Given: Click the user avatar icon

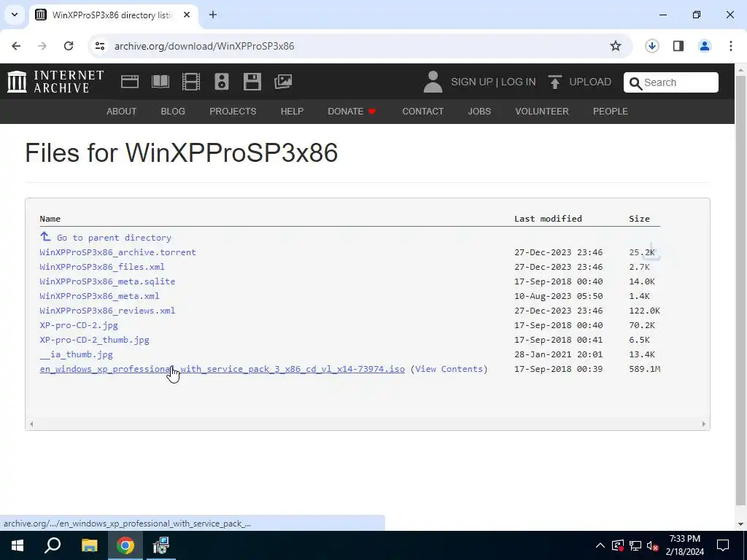Looking at the screenshot, I should 433,82.
